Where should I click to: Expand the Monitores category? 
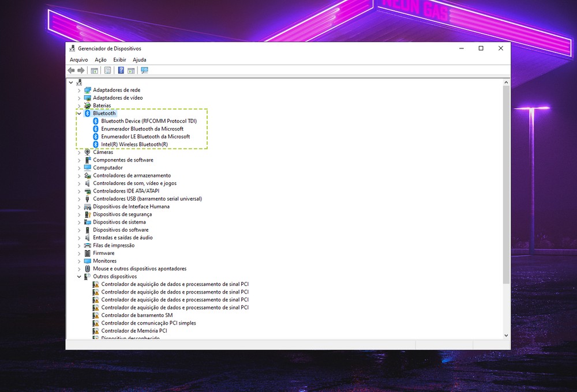[x=79, y=261]
